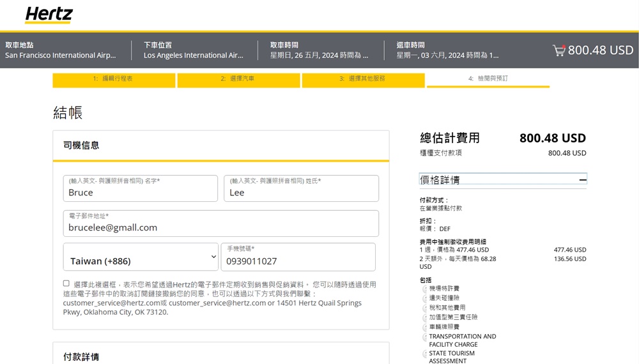The width and height of the screenshot is (639, 364).
Task: Open the Taiwan (+886) country code dropdown
Action: [x=141, y=257]
